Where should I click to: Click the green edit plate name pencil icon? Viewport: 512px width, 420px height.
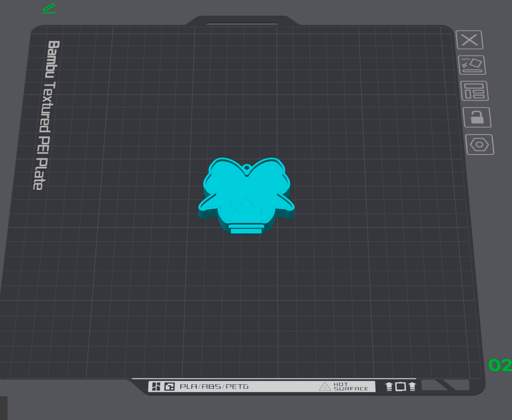[49, 8]
